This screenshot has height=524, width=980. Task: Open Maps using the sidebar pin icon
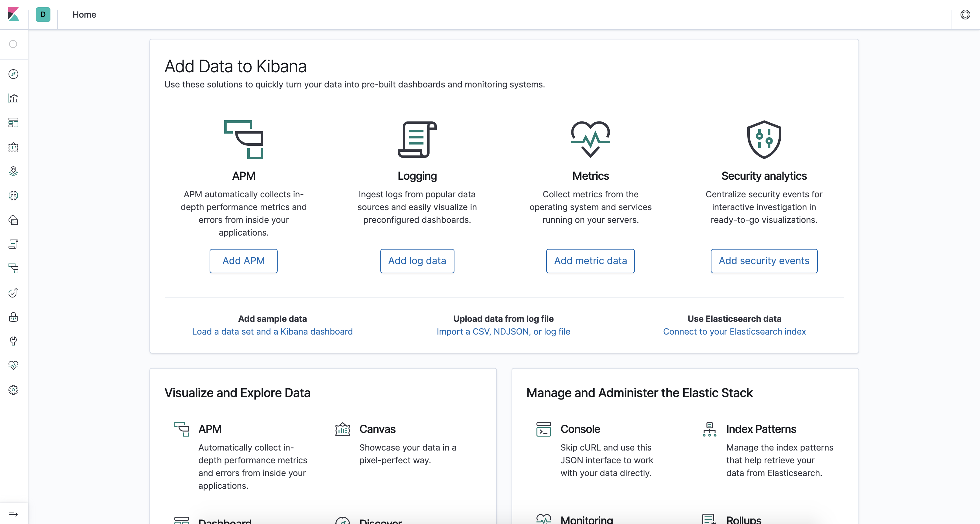(13, 172)
